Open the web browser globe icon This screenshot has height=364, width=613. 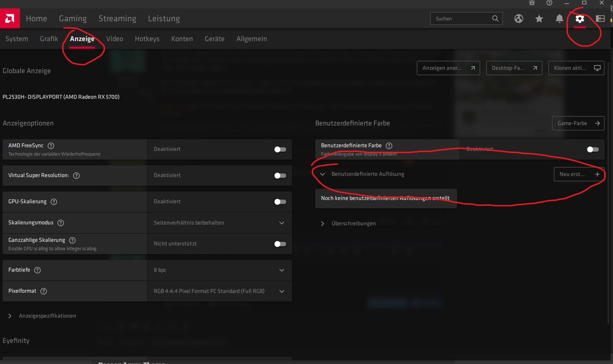519,19
